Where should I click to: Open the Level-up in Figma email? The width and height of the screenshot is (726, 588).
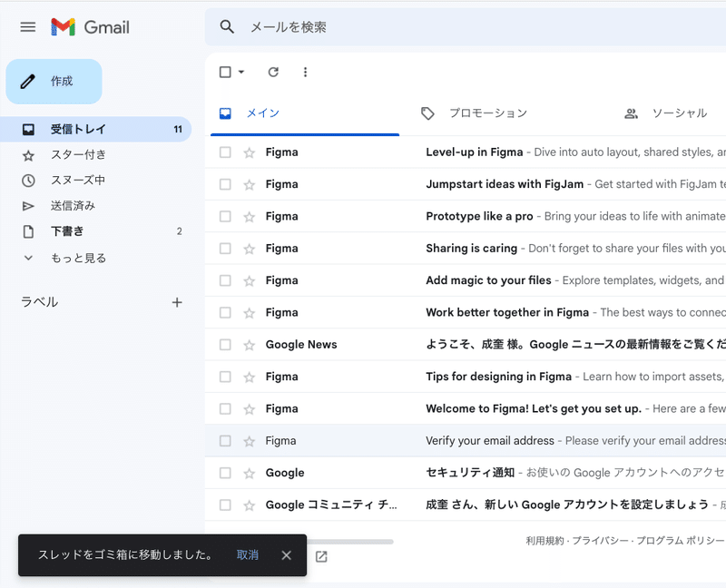466,152
